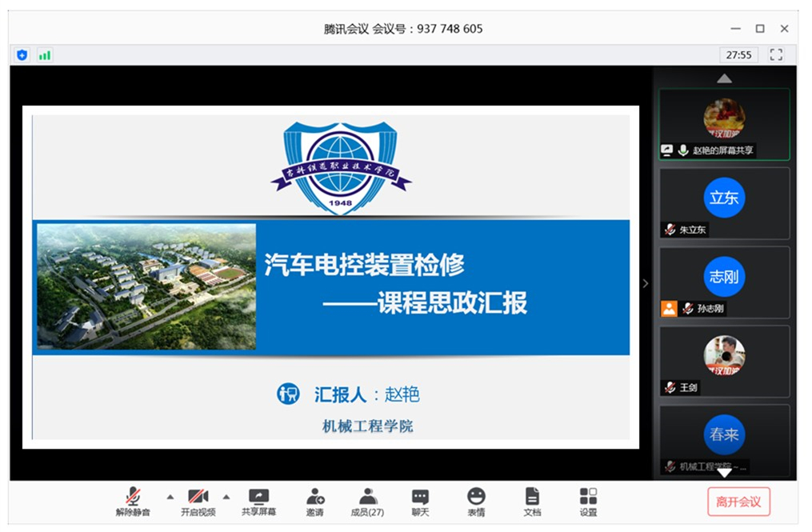812x532 pixels.
Task: Open the 邀请 invite icon
Action: (x=315, y=501)
